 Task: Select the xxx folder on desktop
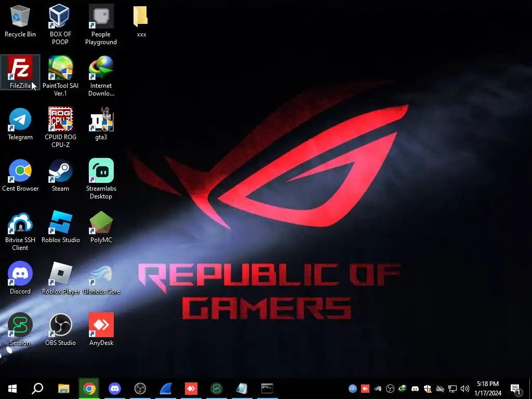(x=141, y=21)
